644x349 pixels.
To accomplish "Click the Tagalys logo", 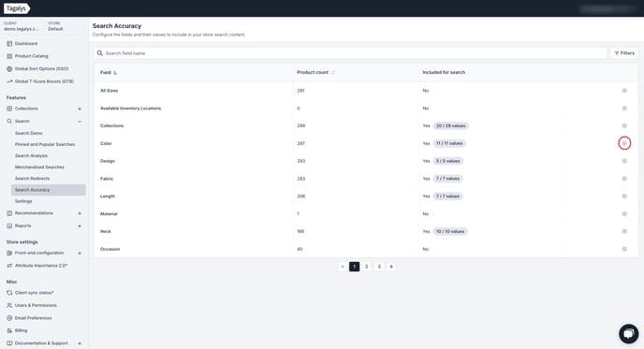I will [x=17, y=8].
